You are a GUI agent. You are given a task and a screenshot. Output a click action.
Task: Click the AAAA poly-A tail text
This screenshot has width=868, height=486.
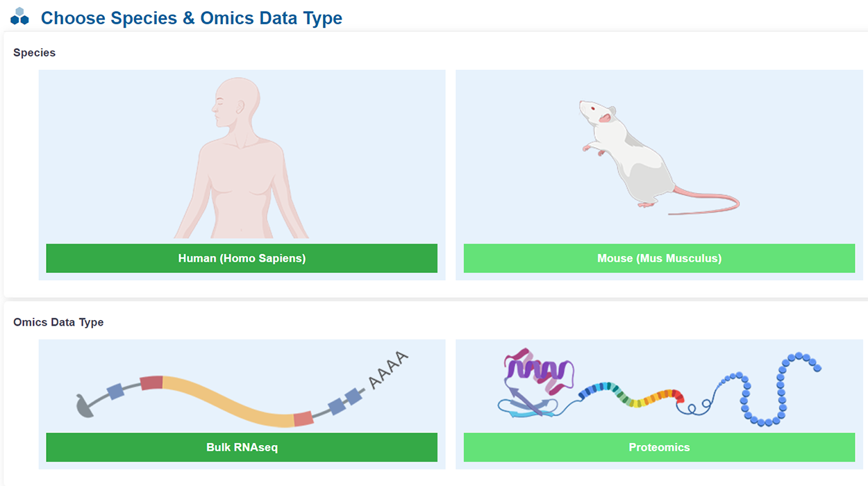(x=388, y=371)
